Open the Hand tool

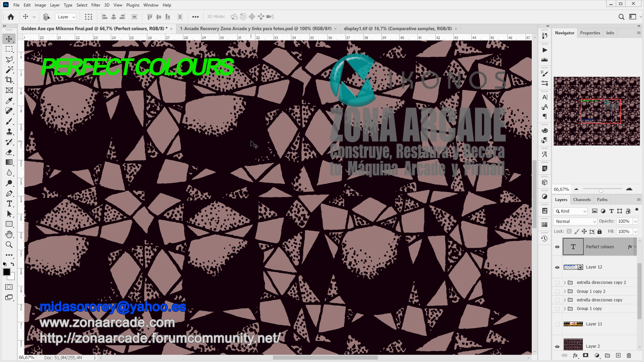click(9, 234)
